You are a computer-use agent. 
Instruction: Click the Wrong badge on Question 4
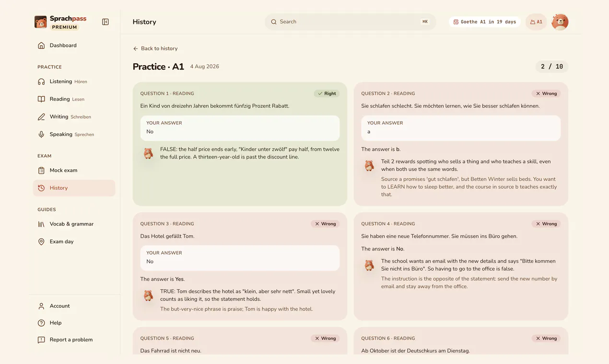[546, 224]
